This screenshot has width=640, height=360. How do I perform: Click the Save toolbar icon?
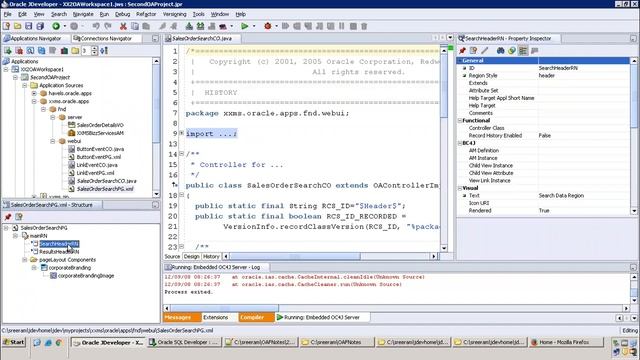click(x=29, y=26)
